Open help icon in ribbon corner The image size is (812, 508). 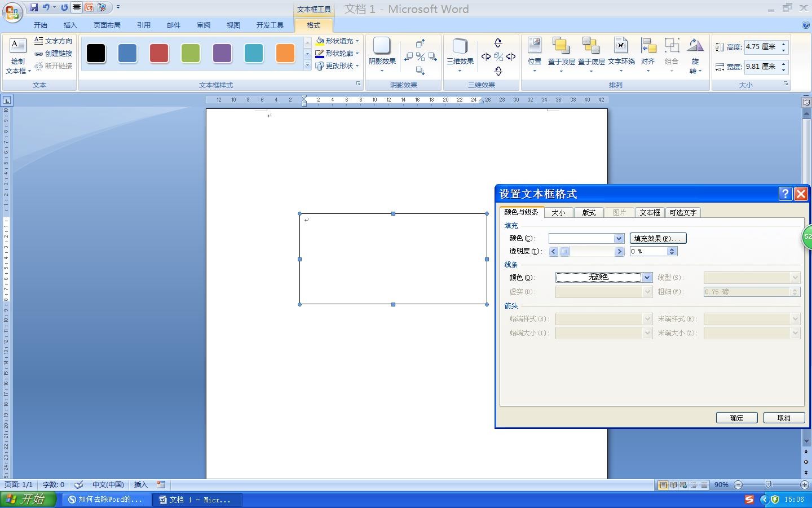tap(806, 25)
